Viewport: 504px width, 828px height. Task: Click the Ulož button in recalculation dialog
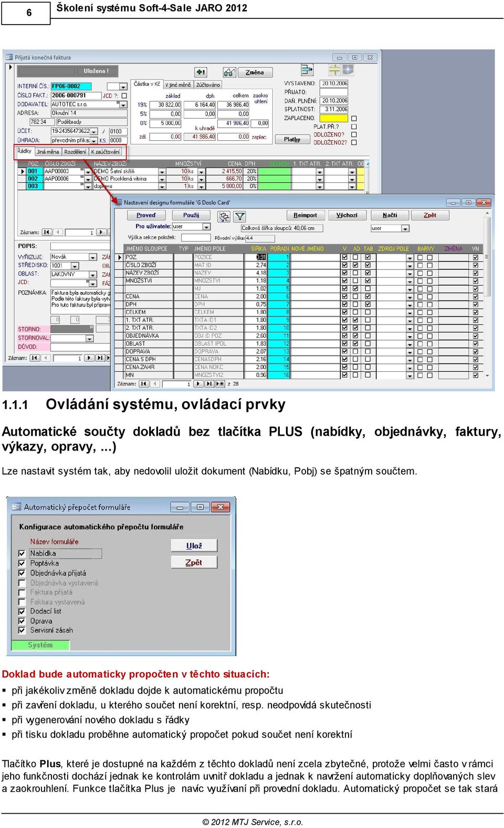click(x=194, y=546)
